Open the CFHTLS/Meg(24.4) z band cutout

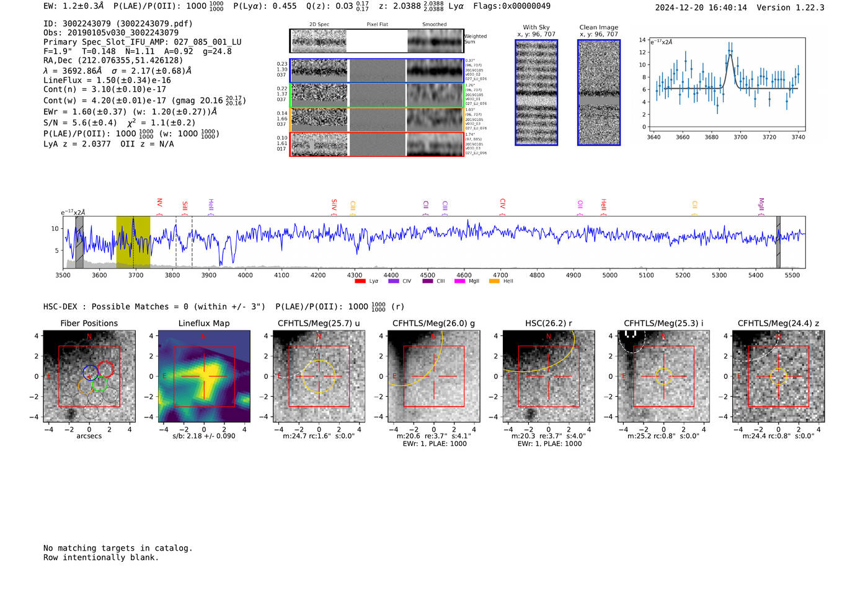click(x=779, y=376)
